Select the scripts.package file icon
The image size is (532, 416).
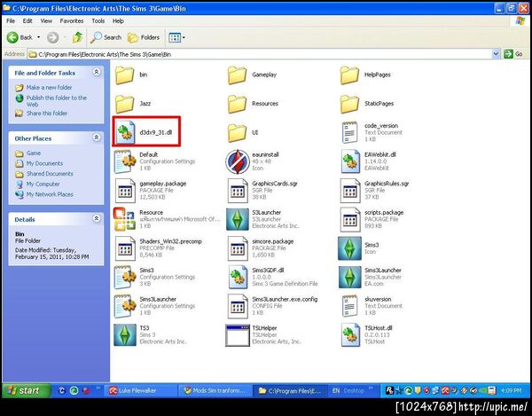[350, 219]
